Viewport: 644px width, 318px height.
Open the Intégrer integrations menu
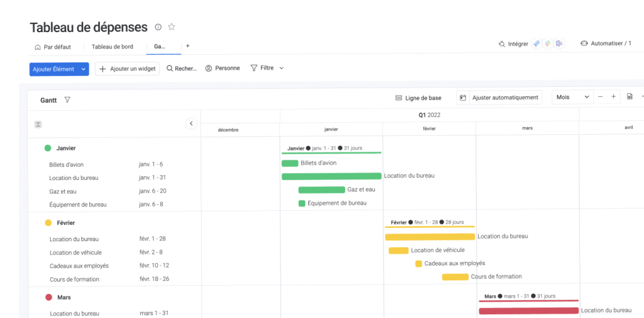[513, 43]
